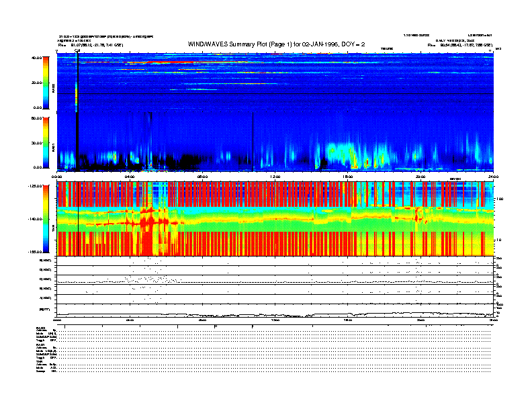Select the TNR color bar scale
Screen dimensions: 532x411
pos(46,219)
